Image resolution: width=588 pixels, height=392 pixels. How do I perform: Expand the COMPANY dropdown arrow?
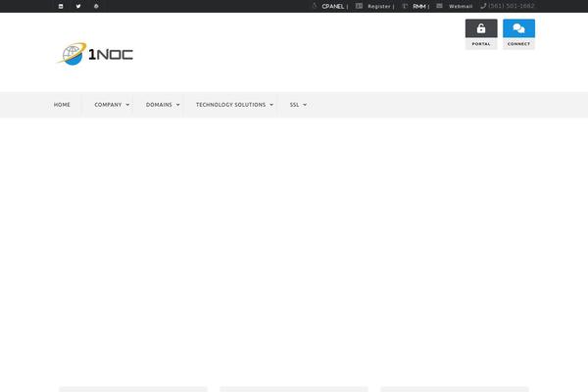click(x=127, y=105)
